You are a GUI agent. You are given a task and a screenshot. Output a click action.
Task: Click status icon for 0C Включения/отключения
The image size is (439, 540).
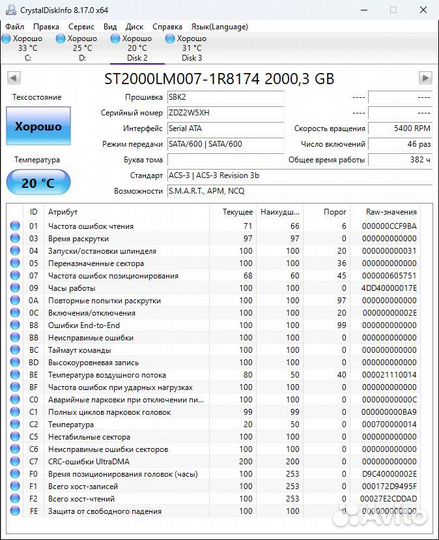click(x=15, y=313)
